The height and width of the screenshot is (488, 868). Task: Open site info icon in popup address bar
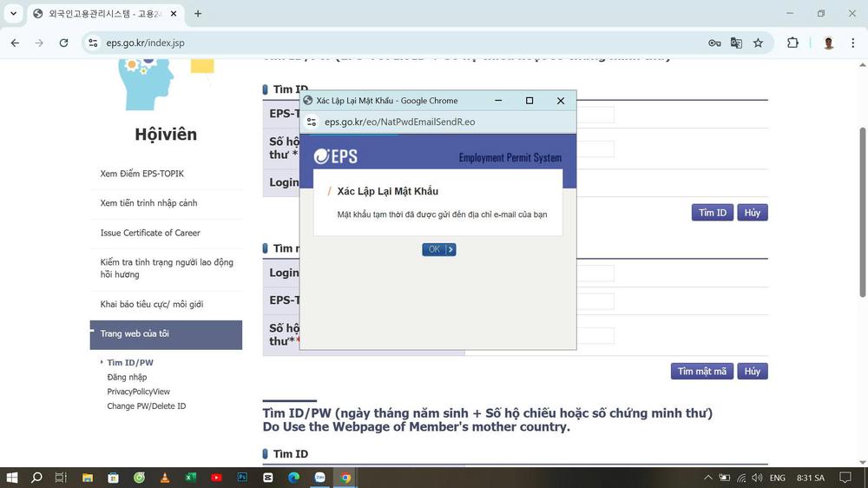[312, 122]
